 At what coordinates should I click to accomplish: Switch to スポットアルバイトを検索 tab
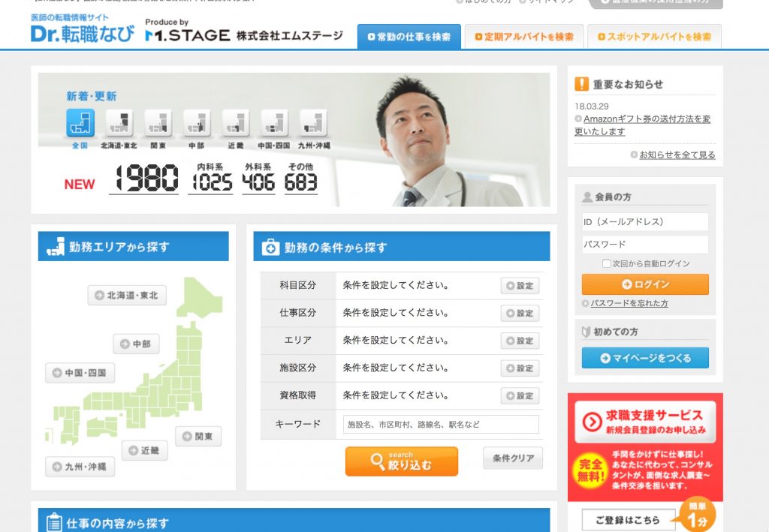tap(654, 37)
